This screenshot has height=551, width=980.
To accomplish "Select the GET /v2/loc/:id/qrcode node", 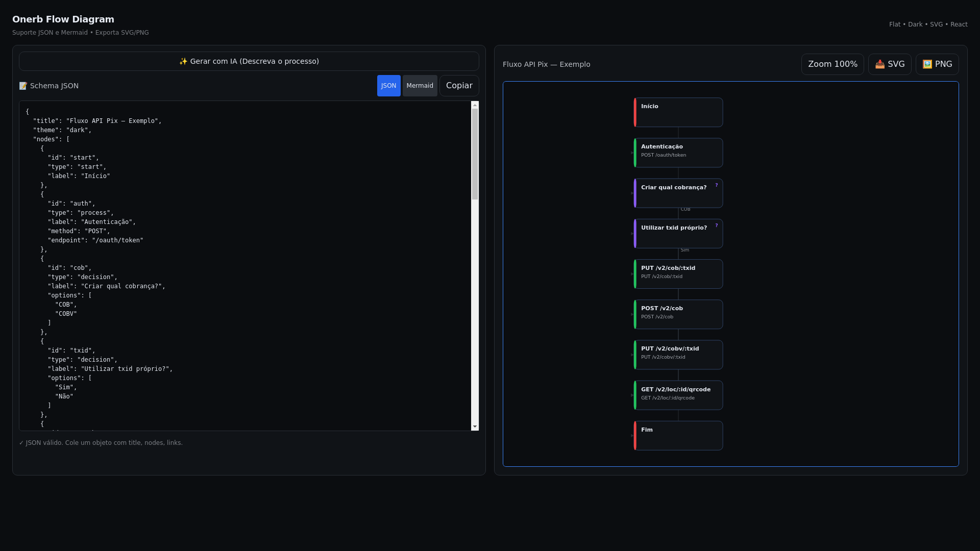I will pos(678,395).
